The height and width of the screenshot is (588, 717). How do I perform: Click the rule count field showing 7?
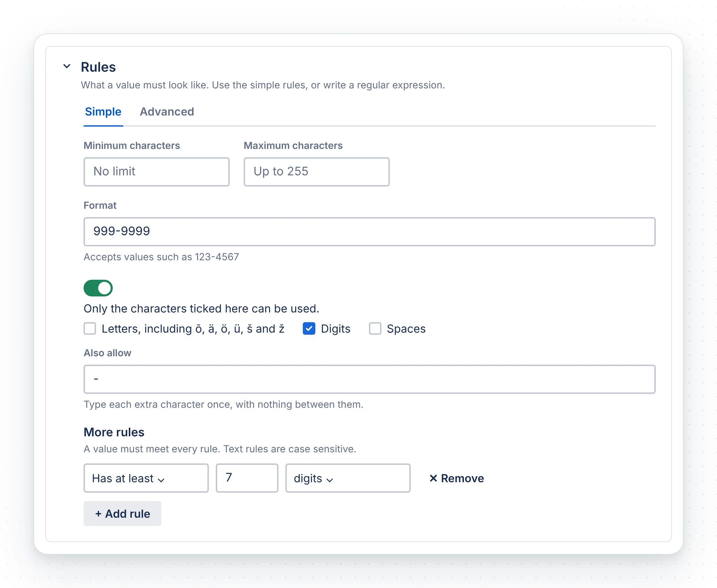click(x=247, y=478)
